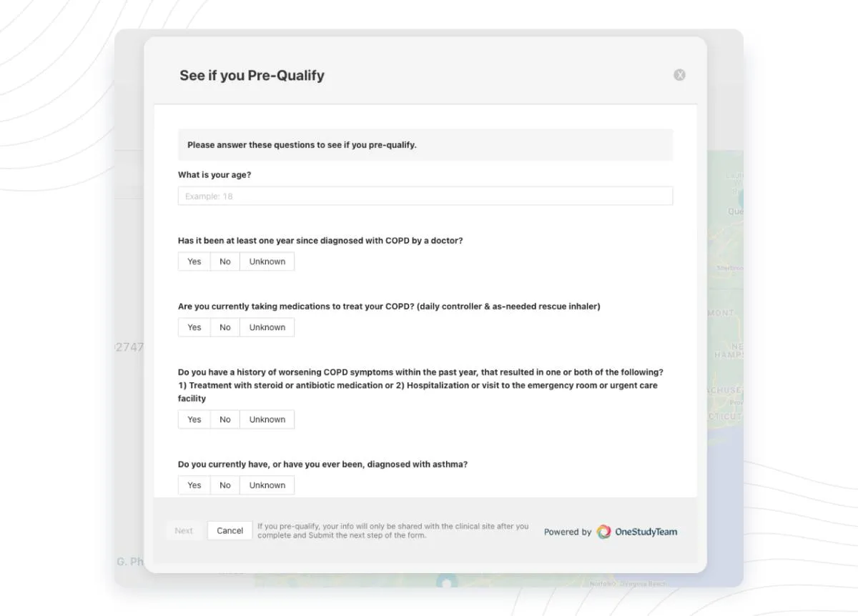858x616 pixels.
Task: Select No for worsening COPD symptoms history
Action: pos(225,419)
